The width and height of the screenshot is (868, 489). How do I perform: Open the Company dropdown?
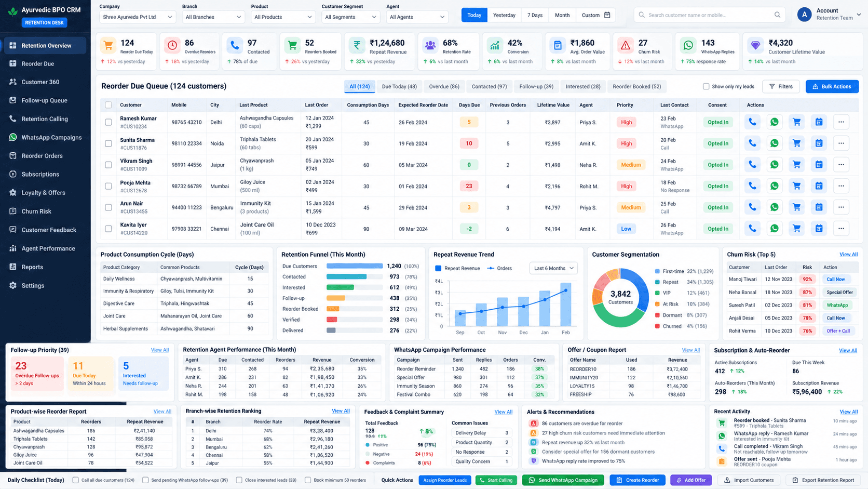(138, 17)
